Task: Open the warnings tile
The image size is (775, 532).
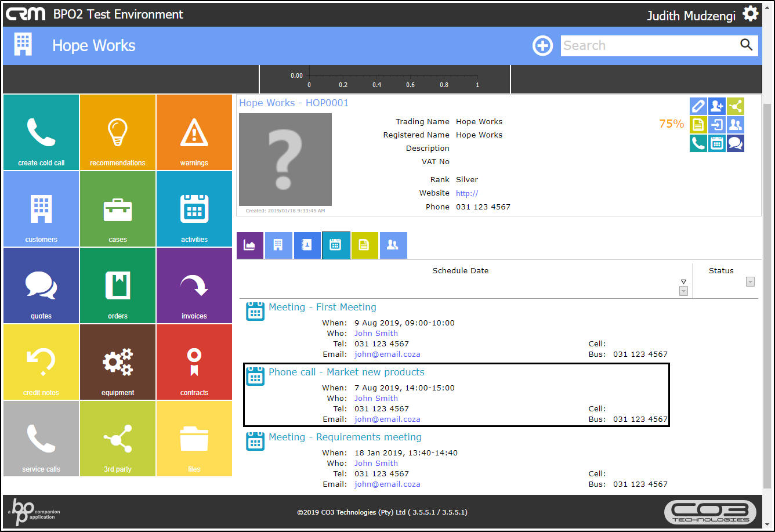Action: (x=194, y=132)
